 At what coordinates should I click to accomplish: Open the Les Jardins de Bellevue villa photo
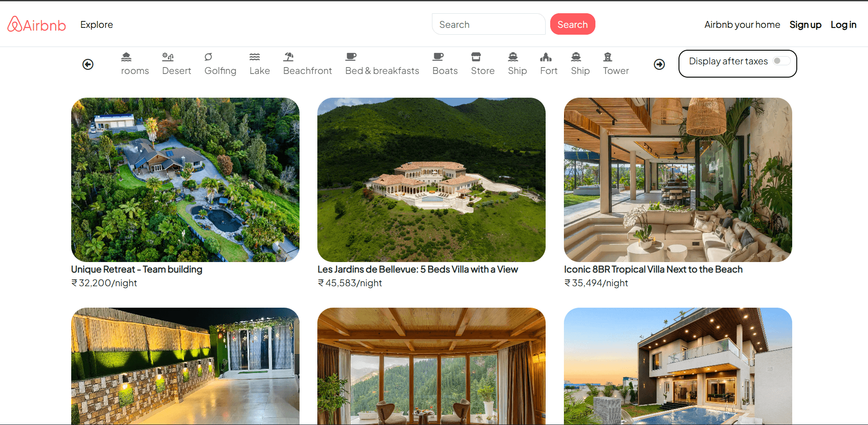tap(431, 180)
